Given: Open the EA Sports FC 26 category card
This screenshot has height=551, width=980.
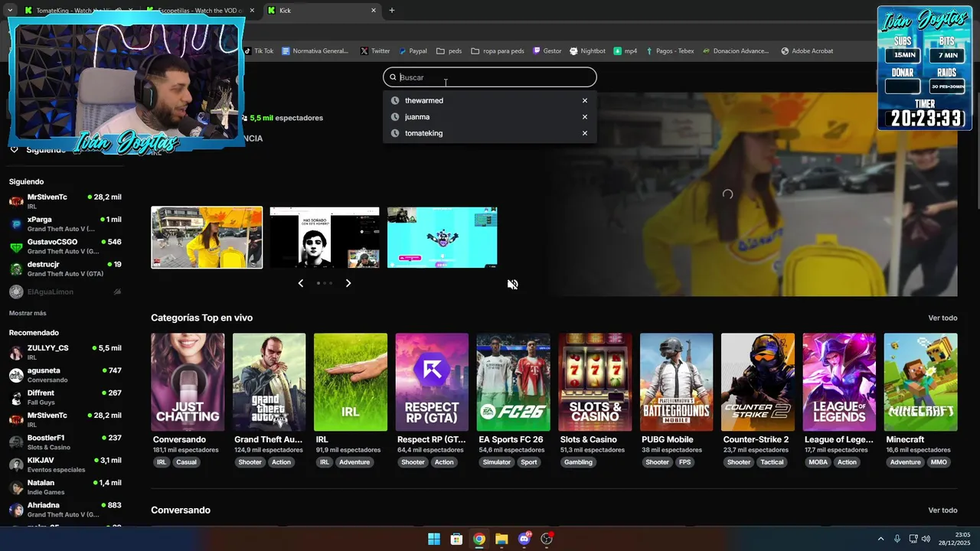Looking at the screenshot, I should tap(513, 382).
